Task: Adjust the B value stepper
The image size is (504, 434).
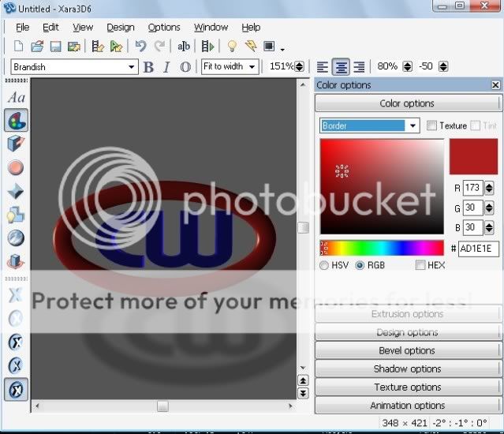Action: pos(489,227)
